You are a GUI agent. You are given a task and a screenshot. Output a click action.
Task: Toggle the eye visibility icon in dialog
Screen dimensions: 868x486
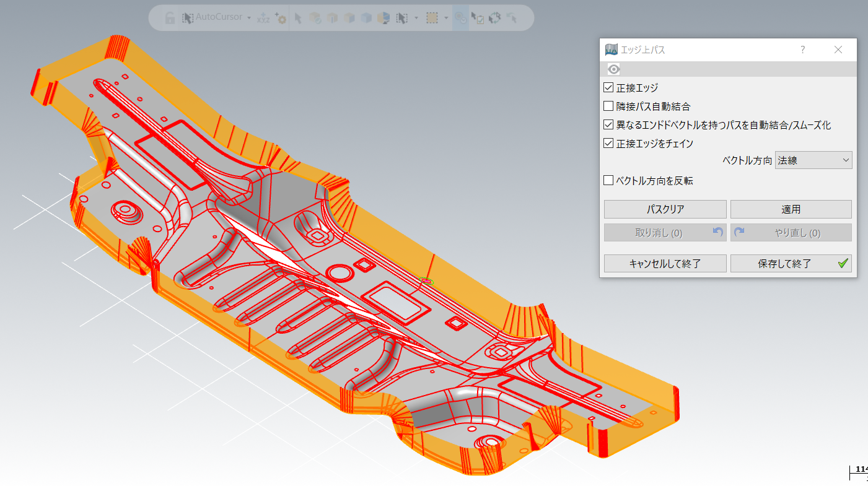click(x=613, y=69)
